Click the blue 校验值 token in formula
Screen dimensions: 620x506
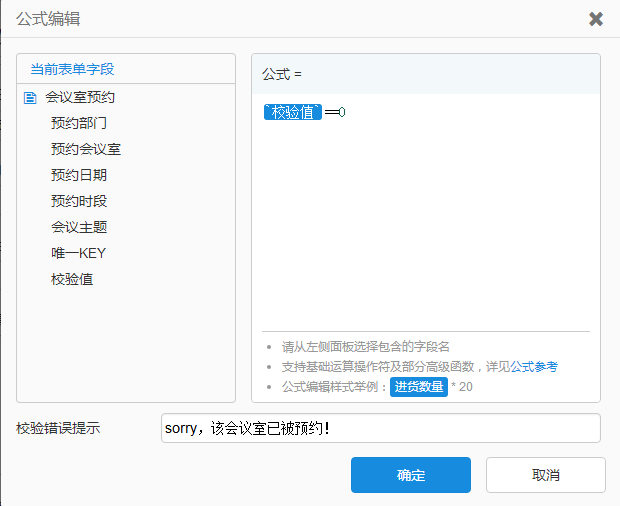(293, 113)
